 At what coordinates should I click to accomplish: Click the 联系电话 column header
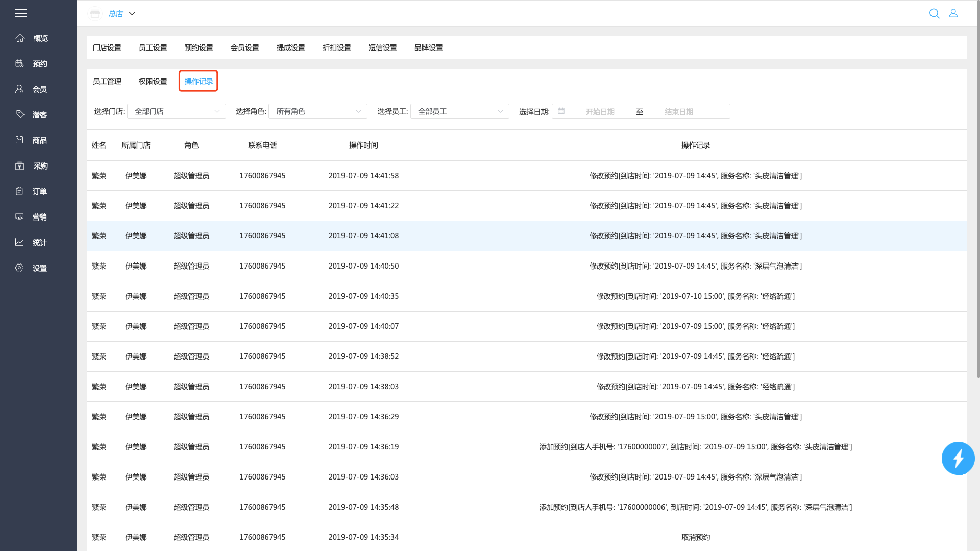262,145
